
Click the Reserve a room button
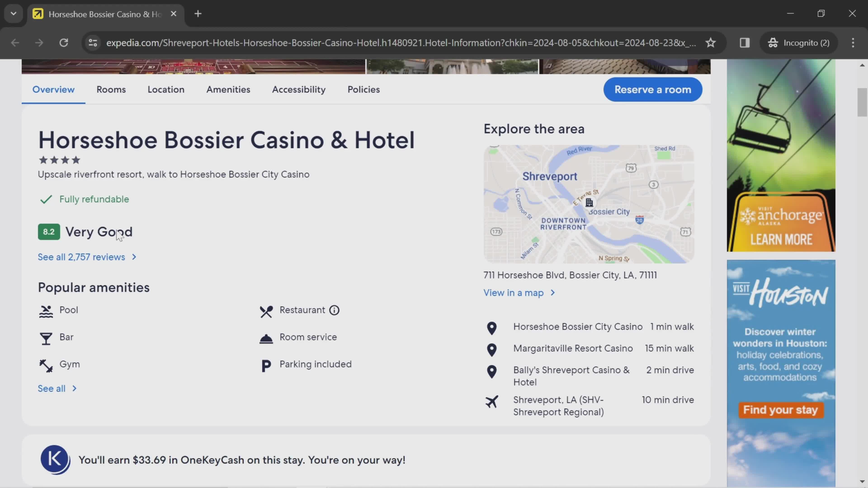point(653,90)
